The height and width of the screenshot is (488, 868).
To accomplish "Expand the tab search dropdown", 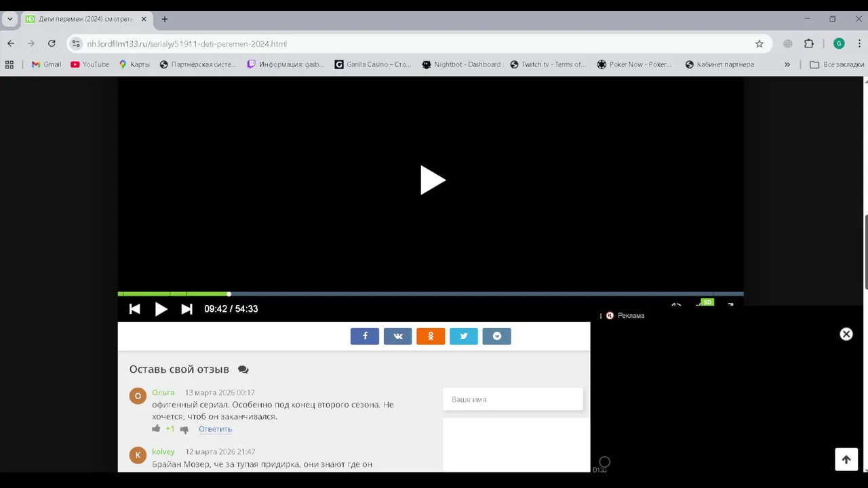I will pyautogui.click(x=9, y=19).
